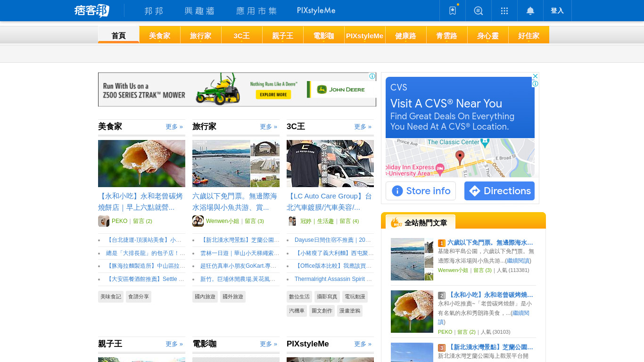
Task: Go to 應用市集 in top navigation
Action: pos(256,11)
